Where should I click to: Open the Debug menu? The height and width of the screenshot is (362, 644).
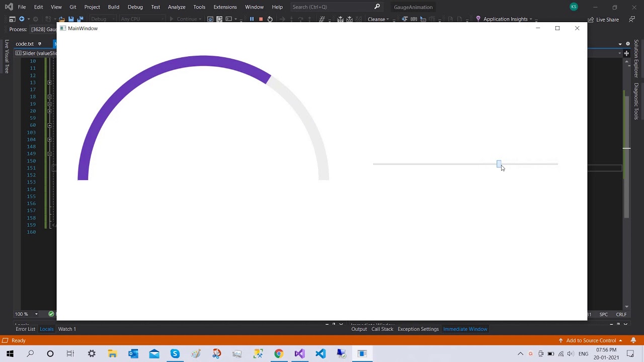click(135, 7)
